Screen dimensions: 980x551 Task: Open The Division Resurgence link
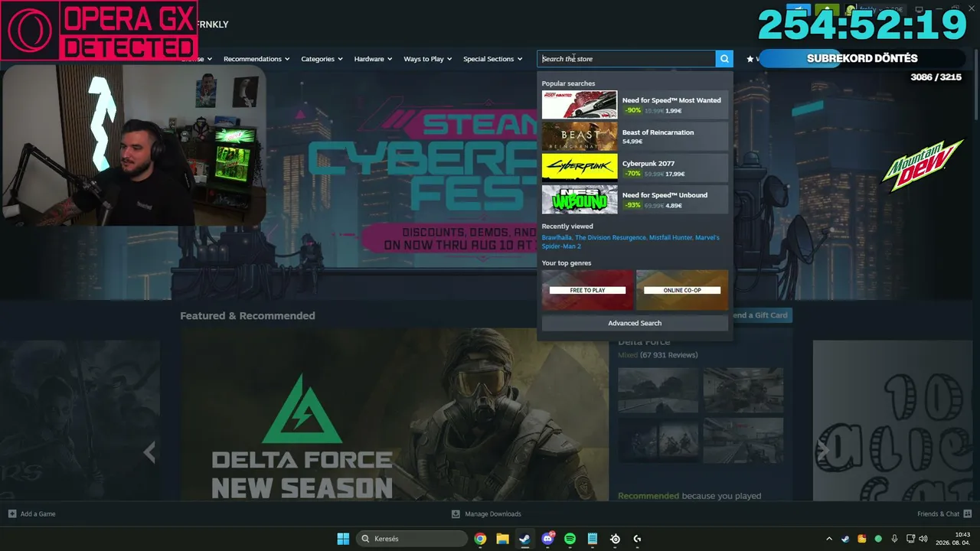611,237
